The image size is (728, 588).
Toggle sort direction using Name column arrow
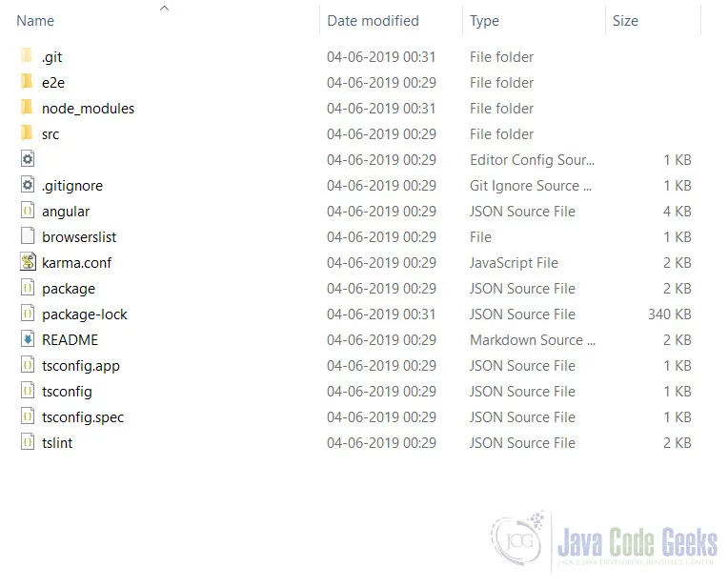tap(164, 8)
